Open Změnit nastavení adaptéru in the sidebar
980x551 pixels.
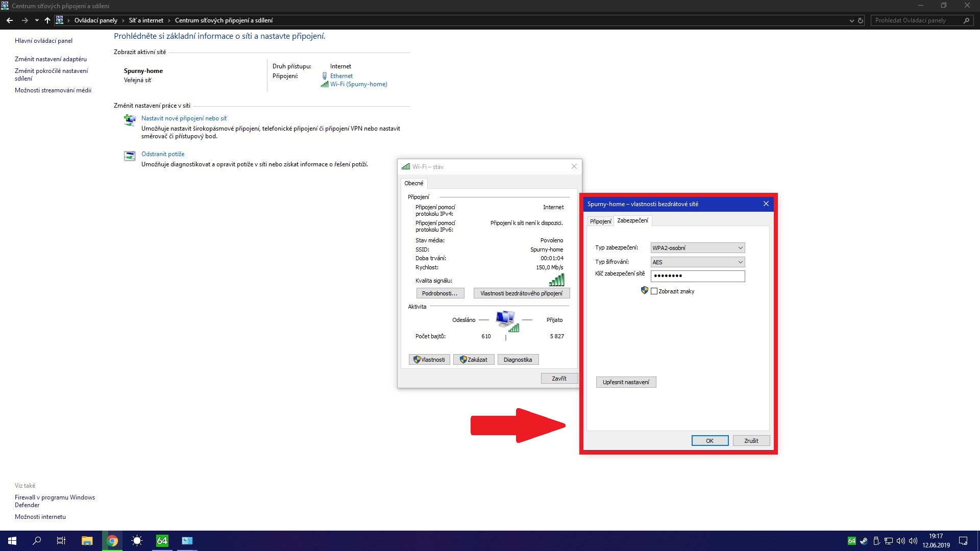[x=51, y=59]
